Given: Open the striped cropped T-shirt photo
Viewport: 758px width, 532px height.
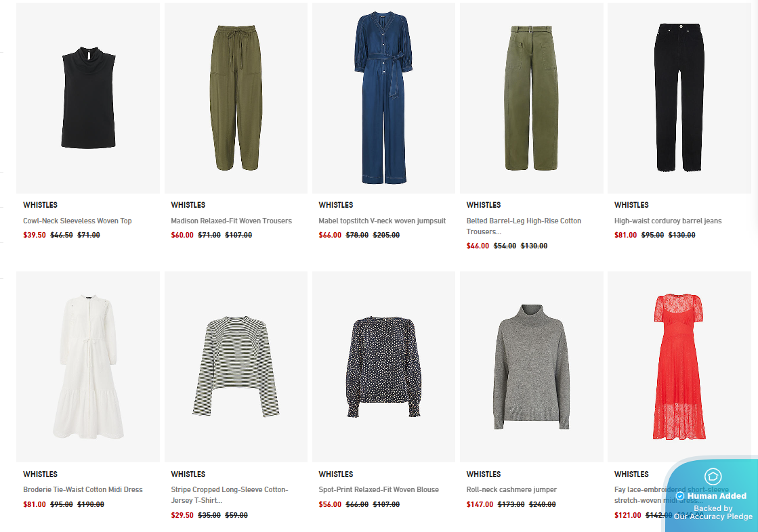Looking at the screenshot, I should [x=236, y=367].
